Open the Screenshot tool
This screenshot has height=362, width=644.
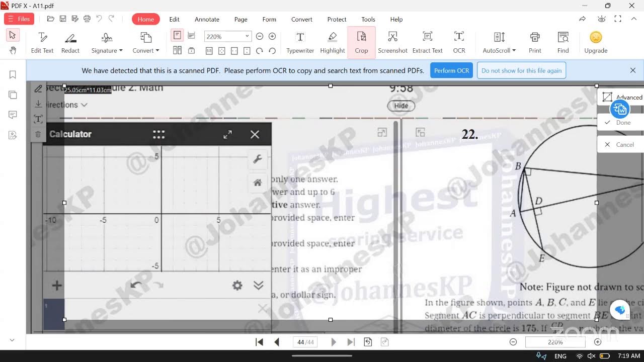tap(392, 43)
